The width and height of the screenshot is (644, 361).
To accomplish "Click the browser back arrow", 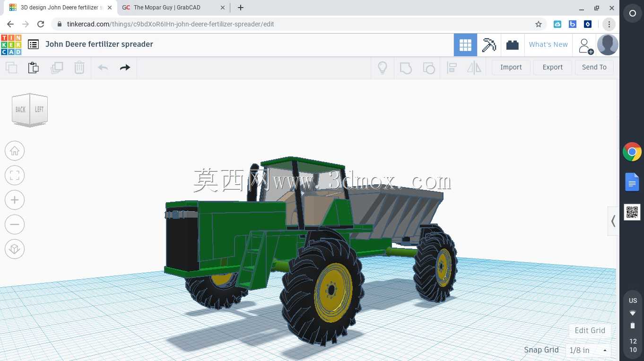I will [x=10, y=24].
